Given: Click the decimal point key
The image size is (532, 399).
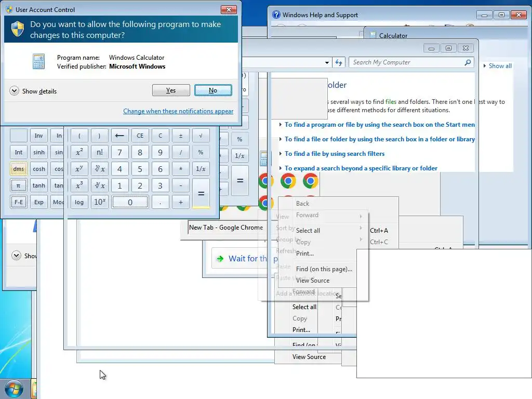Looking at the screenshot, I should click(x=160, y=202).
